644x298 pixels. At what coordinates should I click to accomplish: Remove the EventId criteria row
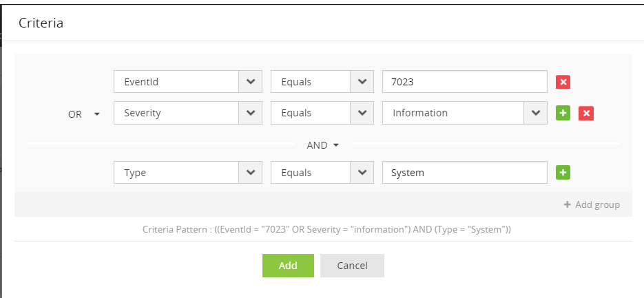(563, 83)
